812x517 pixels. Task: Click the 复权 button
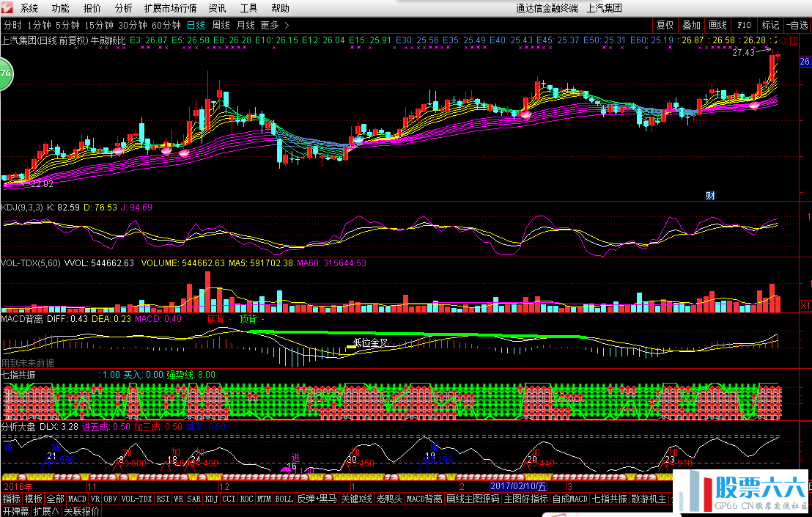665,25
